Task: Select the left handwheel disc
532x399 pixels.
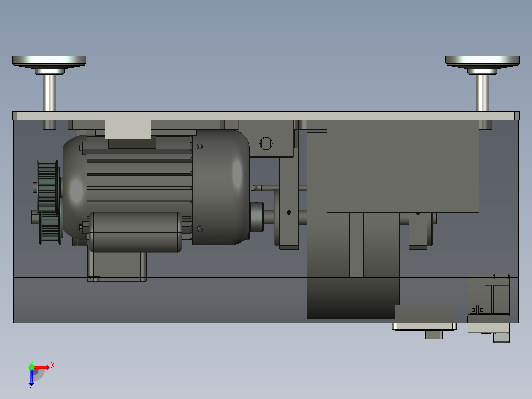Action: pyautogui.click(x=49, y=61)
